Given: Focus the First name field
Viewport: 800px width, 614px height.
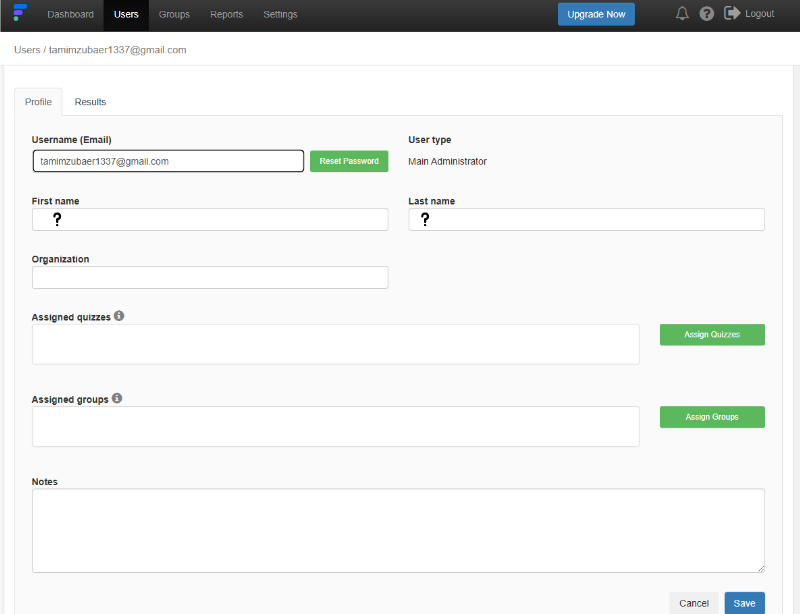Looking at the screenshot, I should click(x=210, y=219).
